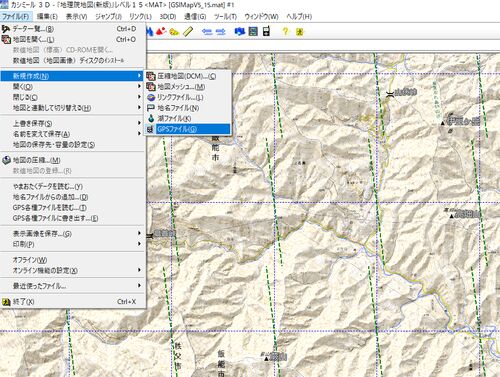The width and height of the screenshot is (500, 377).
Task: Click the 圧縮地図(DCM) submenu icon
Action: (x=151, y=76)
